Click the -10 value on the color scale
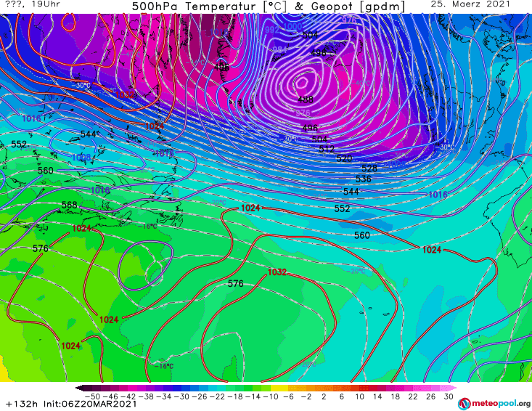This screenshot has width=532, height=411. click(x=271, y=396)
